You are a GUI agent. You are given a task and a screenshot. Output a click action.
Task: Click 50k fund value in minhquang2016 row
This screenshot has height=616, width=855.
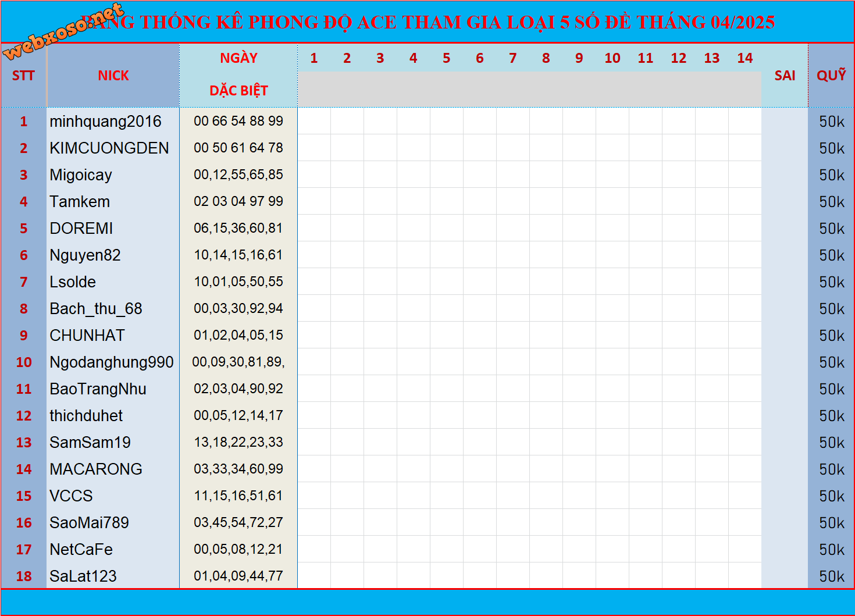tap(832, 122)
